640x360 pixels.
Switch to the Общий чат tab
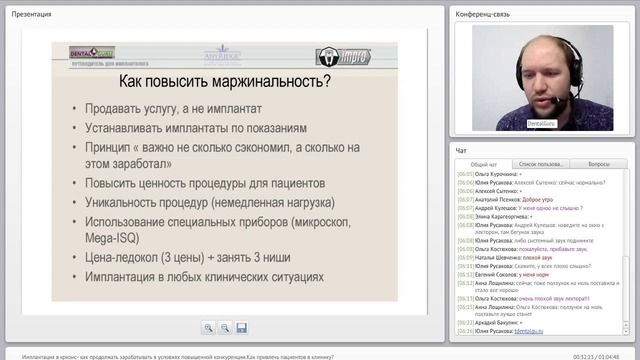pos(484,164)
